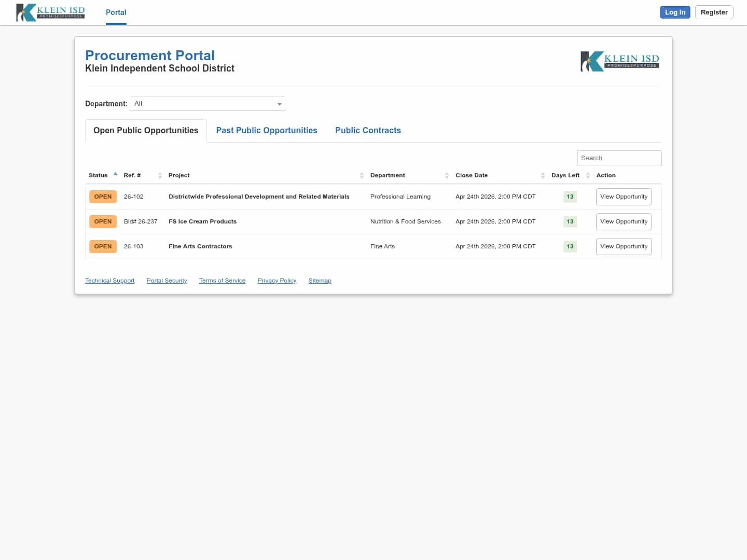Switch to the Public Contracts tab

point(368,130)
